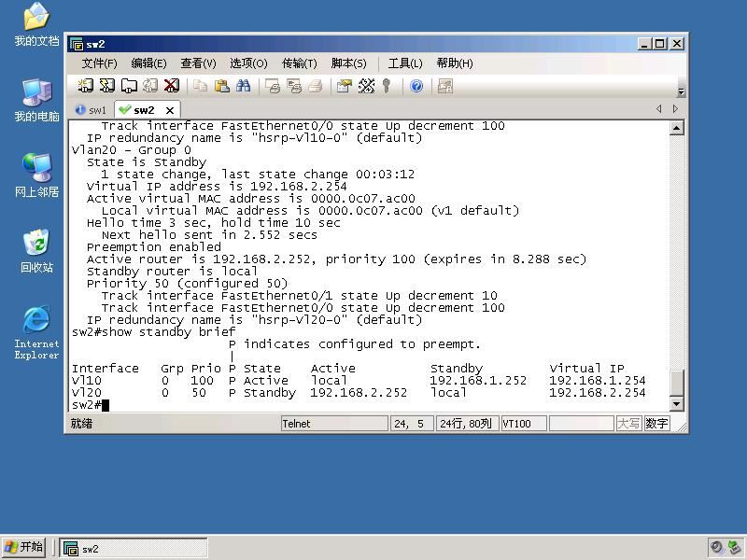The width and height of the screenshot is (747, 560).
Task: Open the 工具(L) menu
Action: [405, 63]
